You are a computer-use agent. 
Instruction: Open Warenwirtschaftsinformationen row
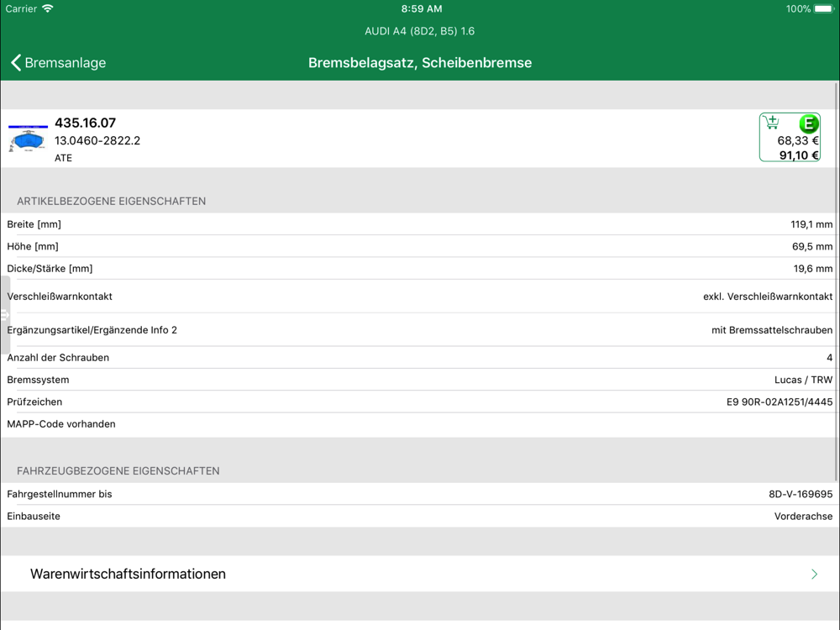point(420,574)
